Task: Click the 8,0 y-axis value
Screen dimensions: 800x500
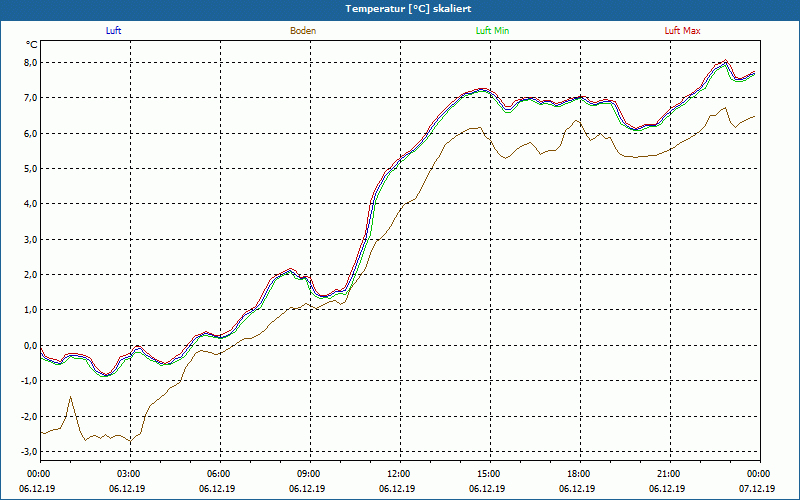Action: click(x=31, y=63)
